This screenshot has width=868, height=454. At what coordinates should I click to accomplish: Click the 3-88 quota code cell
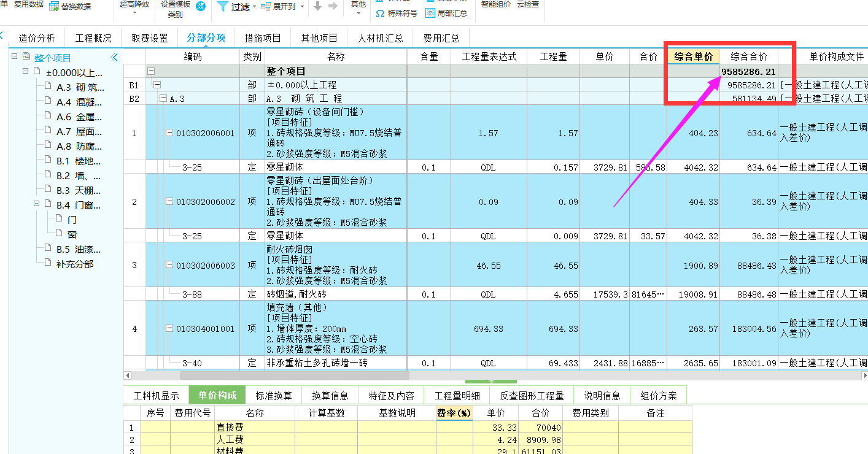(x=192, y=294)
